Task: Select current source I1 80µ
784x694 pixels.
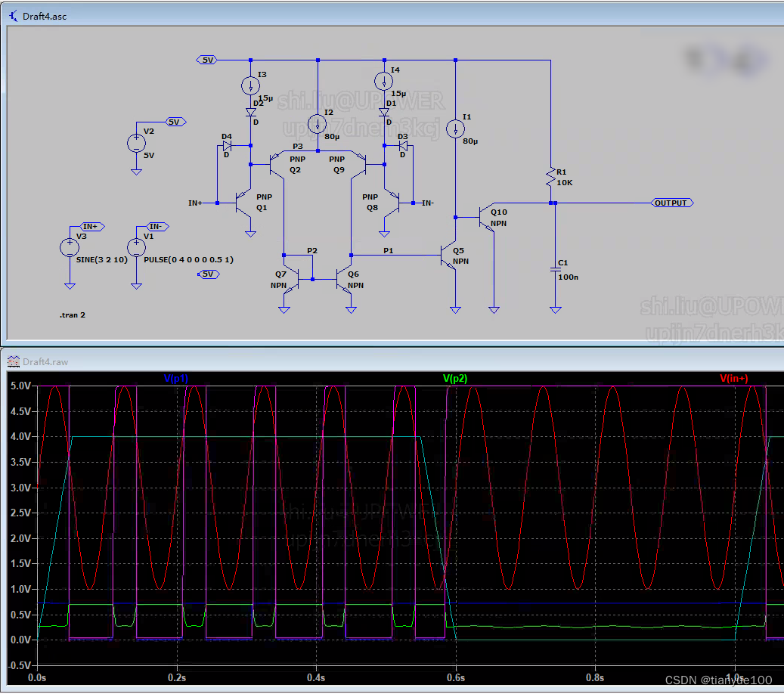Action: click(456, 127)
